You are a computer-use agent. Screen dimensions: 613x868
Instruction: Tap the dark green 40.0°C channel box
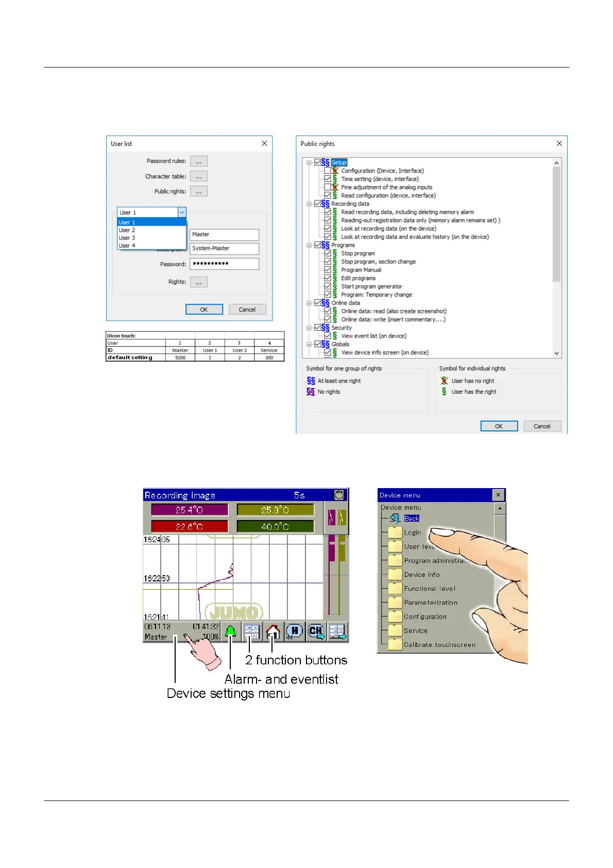tap(275, 526)
